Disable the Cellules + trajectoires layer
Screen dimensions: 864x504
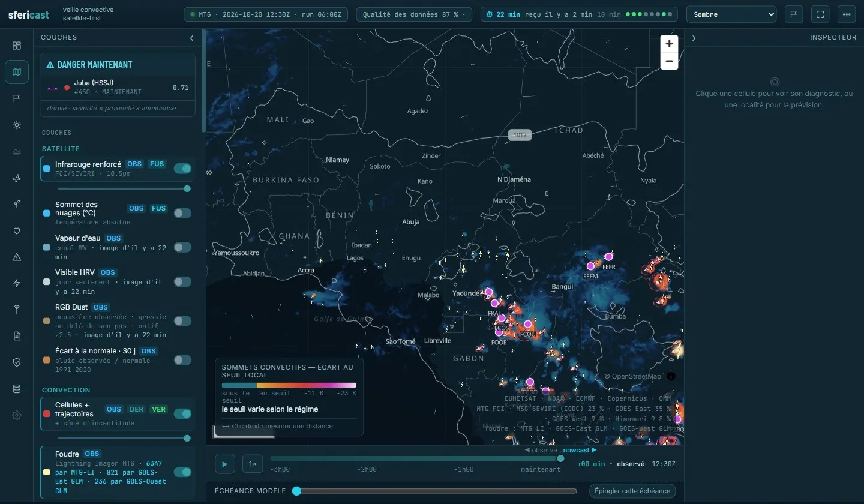pos(182,413)
